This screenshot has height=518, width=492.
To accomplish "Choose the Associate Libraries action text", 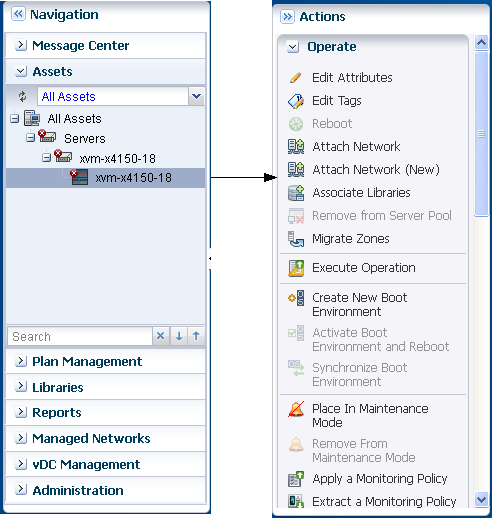I will pos(361,193).
